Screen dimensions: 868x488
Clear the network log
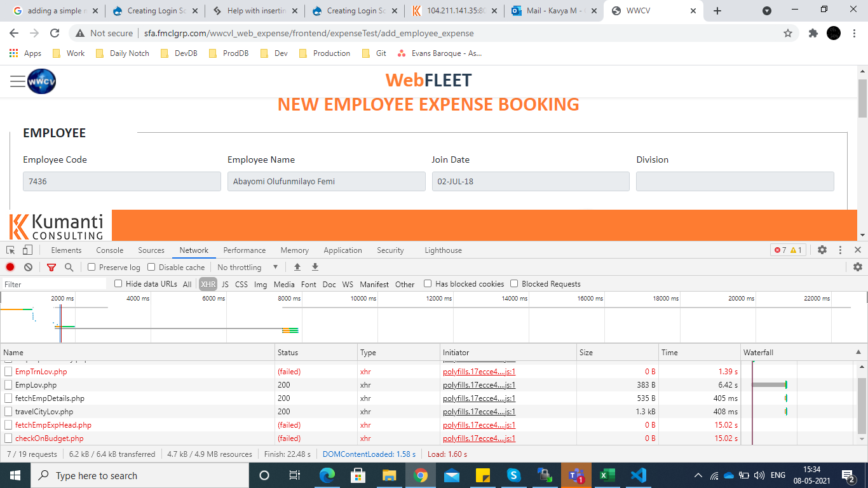[28, 267]
